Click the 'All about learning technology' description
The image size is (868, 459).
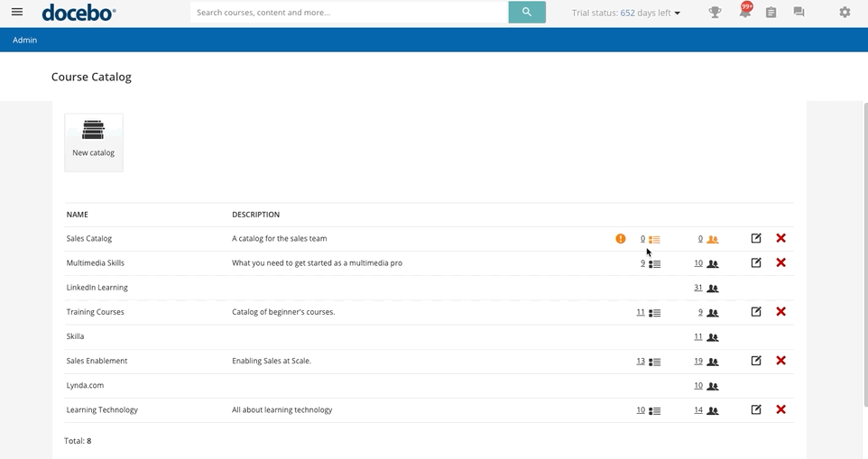pos(282,409)
